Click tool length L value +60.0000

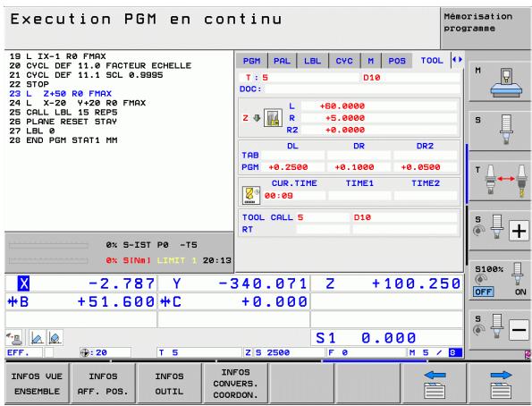(342, 106)
